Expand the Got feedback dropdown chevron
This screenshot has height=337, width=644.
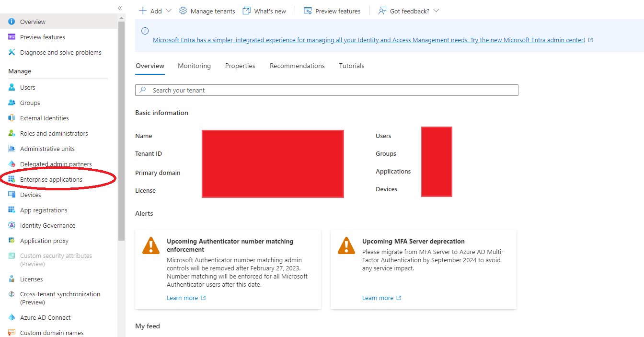pos(436,11)
